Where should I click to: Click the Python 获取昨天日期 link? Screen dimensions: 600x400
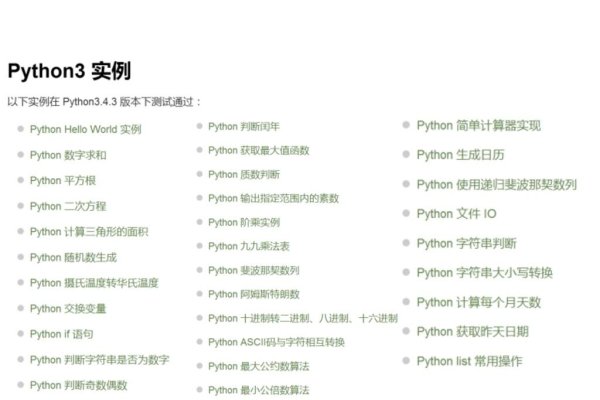coord(473,331)
